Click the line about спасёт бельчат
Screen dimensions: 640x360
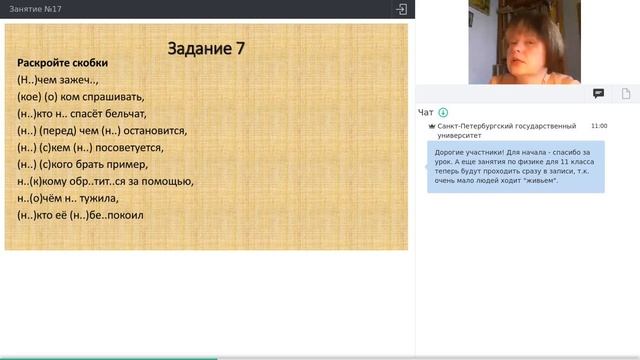pos(82,114)
